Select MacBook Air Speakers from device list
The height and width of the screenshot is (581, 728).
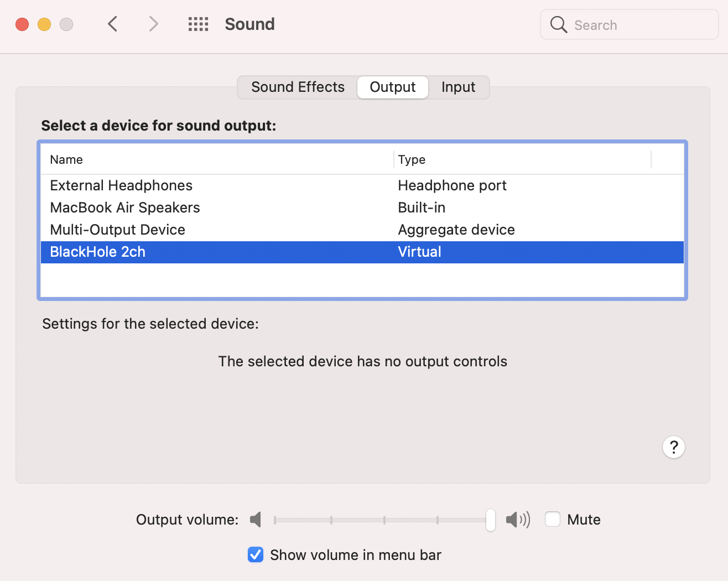125,207
